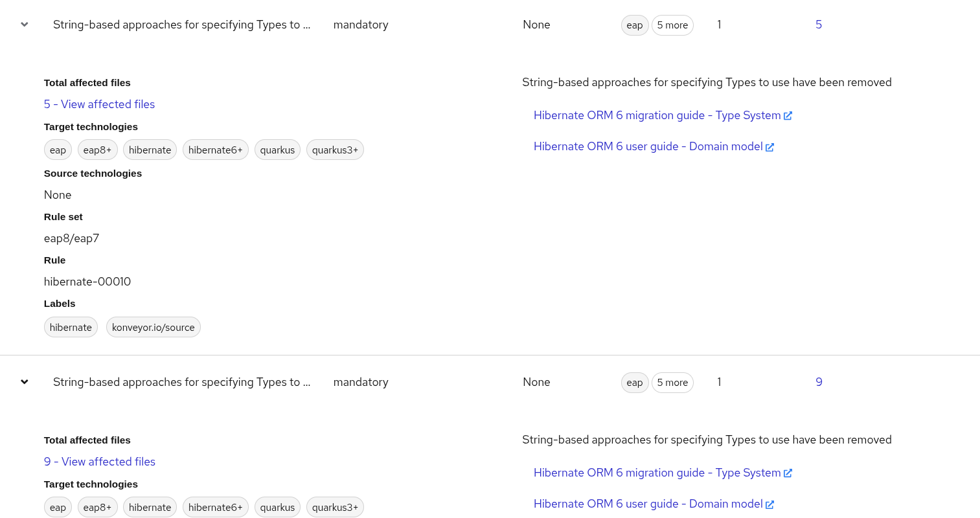Select the 'hibernate' label chip under Labels
This screenshot has width=980, height=518.
71,327
